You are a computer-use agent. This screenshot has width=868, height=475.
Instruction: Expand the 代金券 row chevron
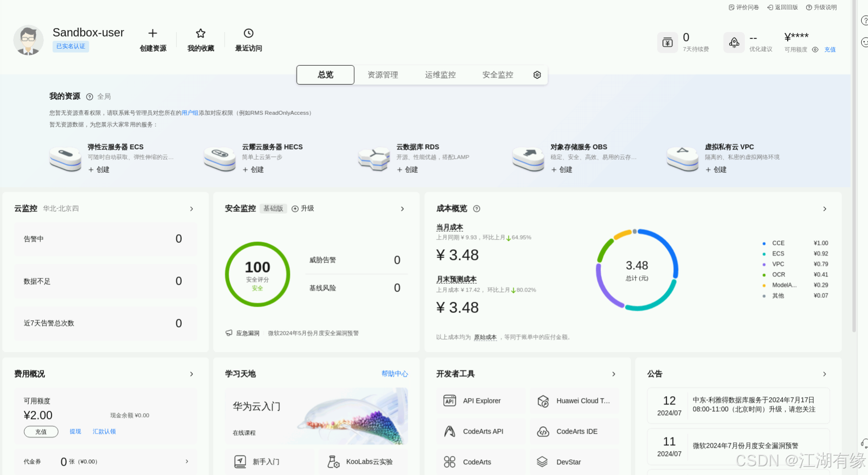pos(187,461)
